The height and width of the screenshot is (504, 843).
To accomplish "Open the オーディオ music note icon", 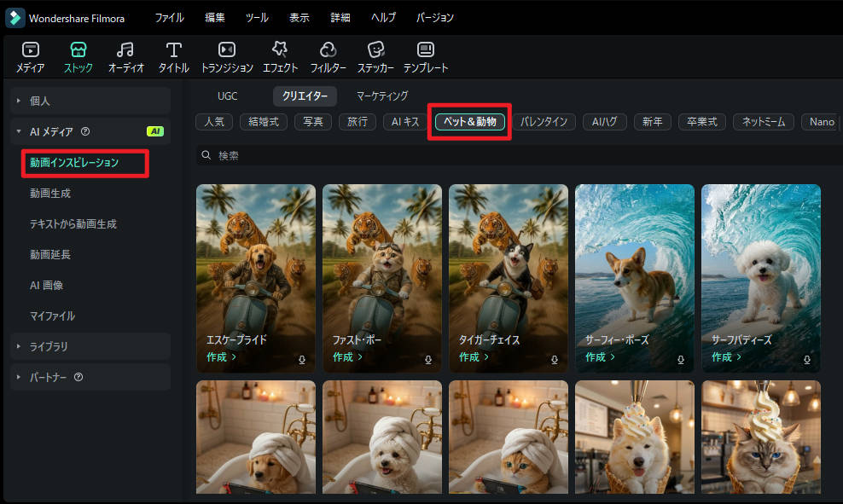I will (125, 50).
